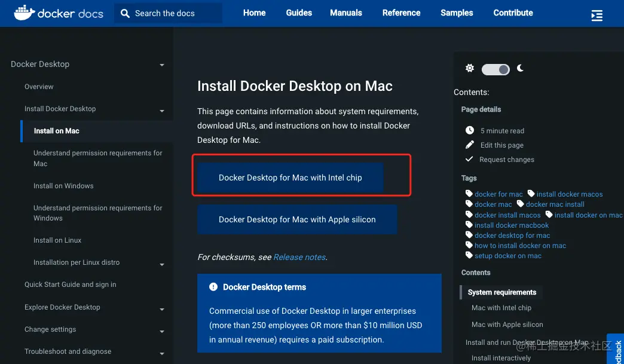Open the top-right sidebar toggle icon
624x364 pixels.
pyautogui.click(x=597, y=16)
